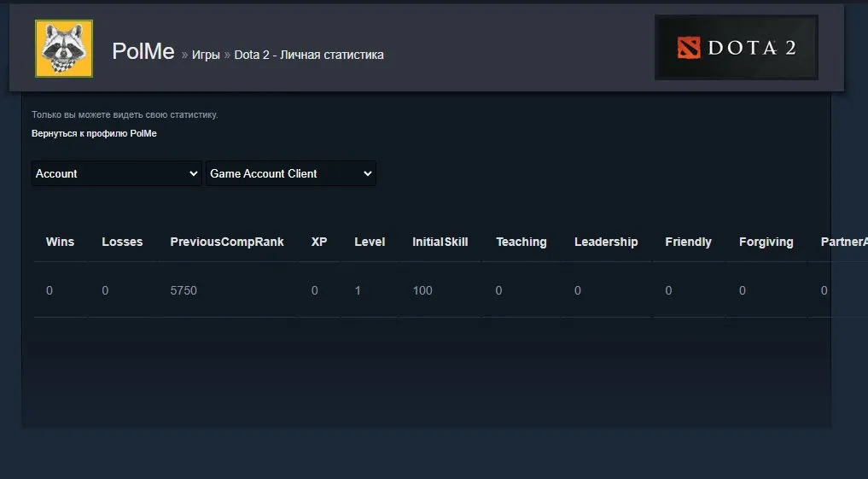
Task: Go to the Игры breadcrumb link
Action: tap(206, 55)
